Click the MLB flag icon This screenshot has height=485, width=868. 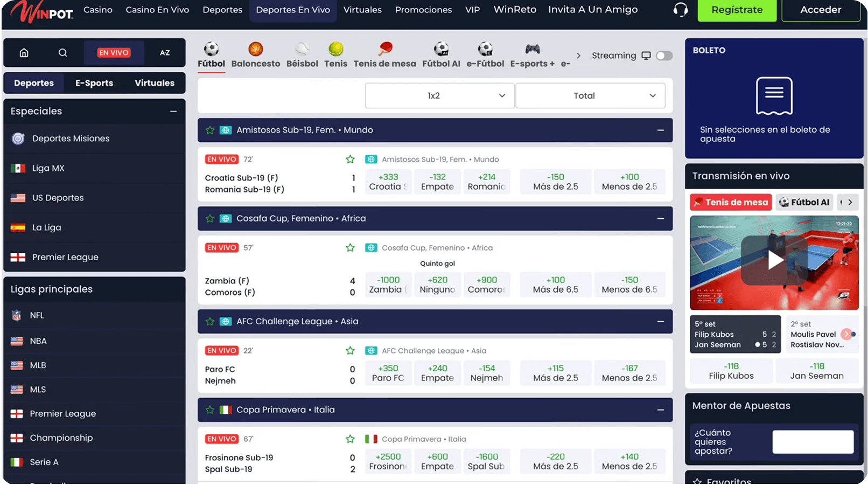pyautogui.click(x=17, y=365)
